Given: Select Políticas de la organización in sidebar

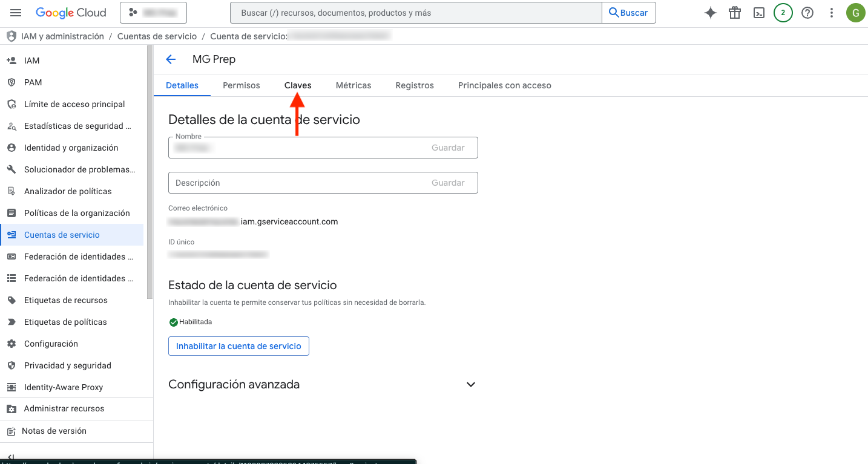Looking at the screenshot, I should pos(77,213).
